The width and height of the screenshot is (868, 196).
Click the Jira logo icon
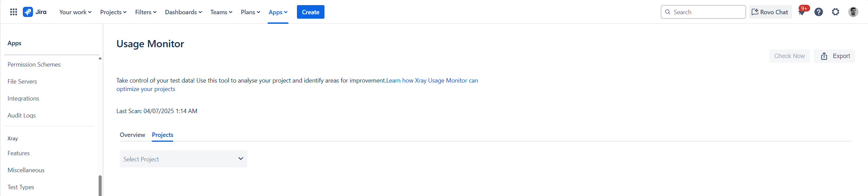click(x=28, y=12)
